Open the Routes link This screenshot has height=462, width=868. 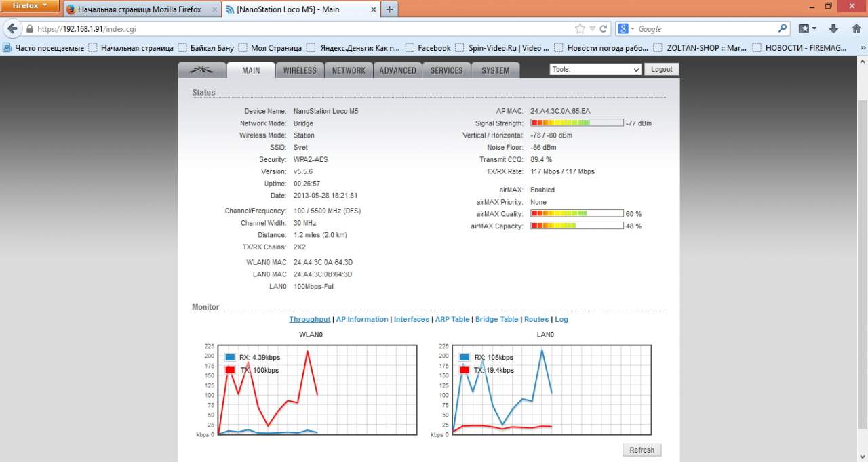[536, 319]
